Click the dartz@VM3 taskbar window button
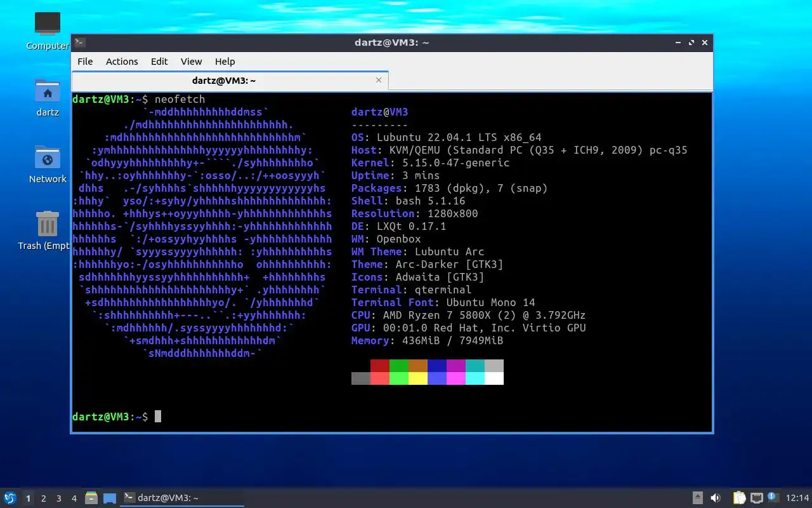The image size is (812, 508). (x=183, y=498)
